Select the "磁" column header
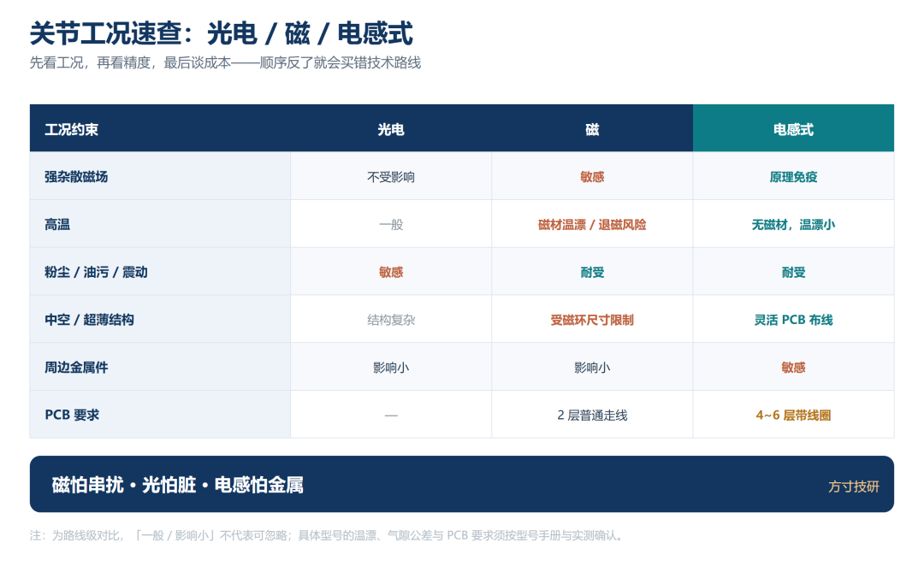924x566 pixels. coord(592,130)
